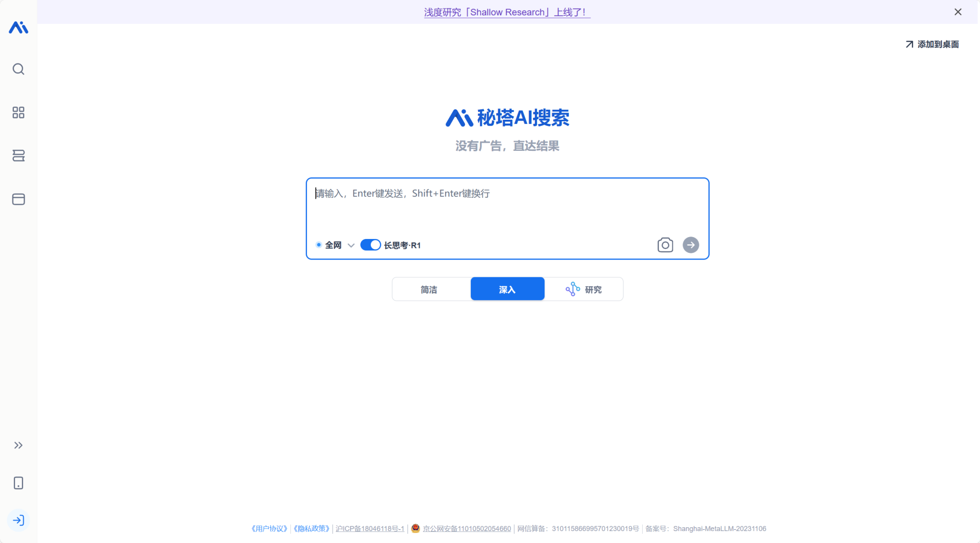Screen dimensions: 980x543
Task: Open the search icon in sidebar
Action: (19, 69)
